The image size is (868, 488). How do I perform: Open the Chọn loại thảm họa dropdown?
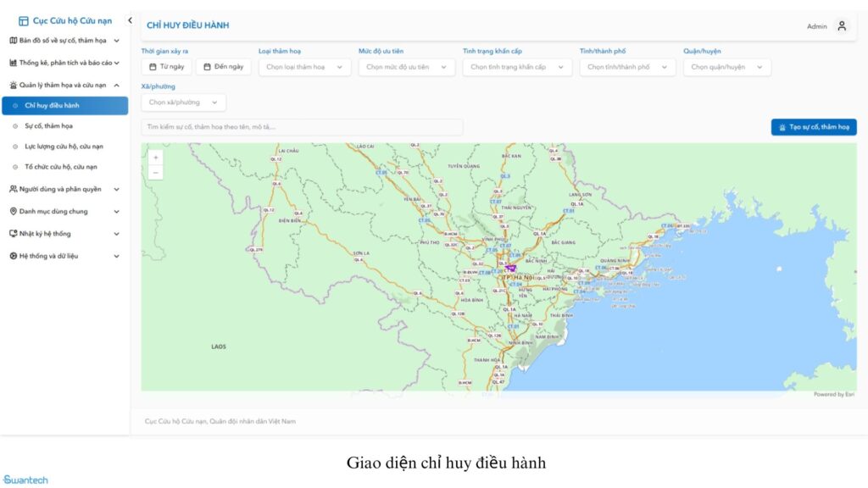(x=304, y=67)
